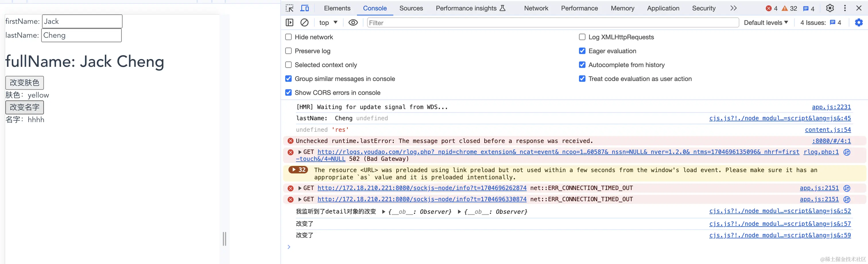
Task: Open the Sources tab
Action: 411,8
